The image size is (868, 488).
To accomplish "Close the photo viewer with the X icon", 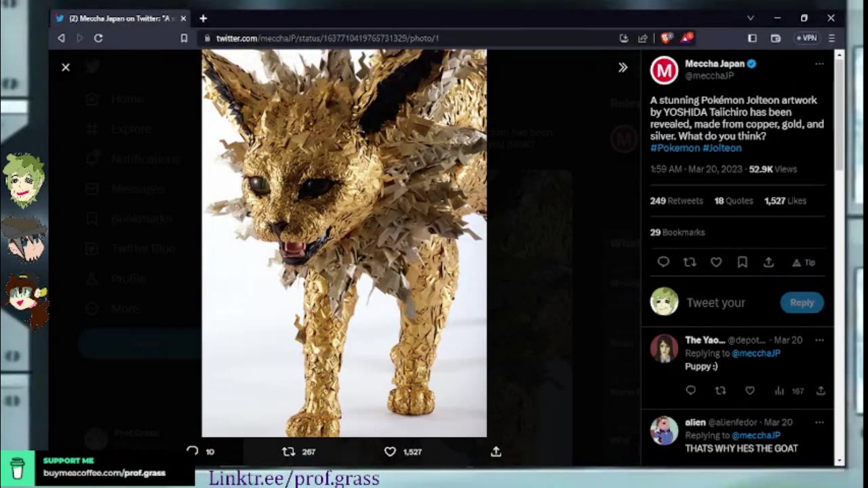I will pyautogui.click(x=66, y=67).
